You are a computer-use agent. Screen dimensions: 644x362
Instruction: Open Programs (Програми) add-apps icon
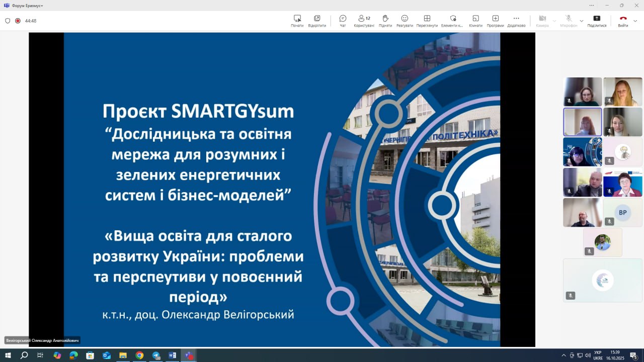(495, 21)
